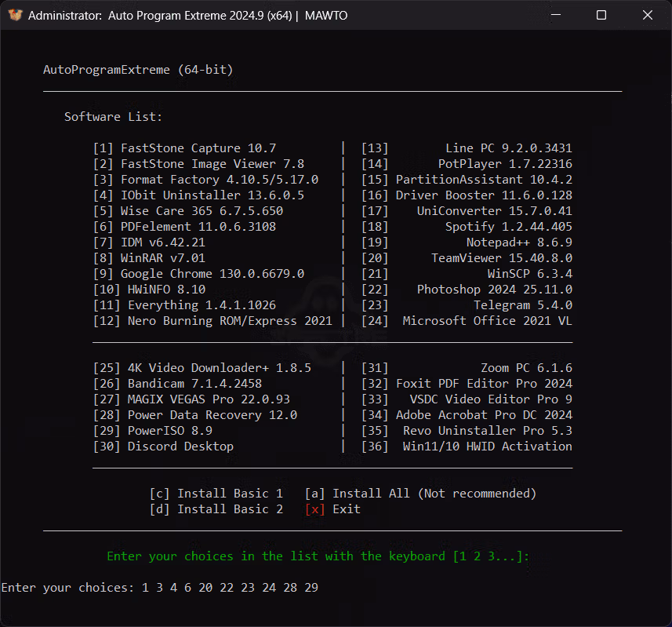
Task: Select the '[1] FastStone Capture 10.7' entry
Action: pyautogui.click(x=185, y=148)
